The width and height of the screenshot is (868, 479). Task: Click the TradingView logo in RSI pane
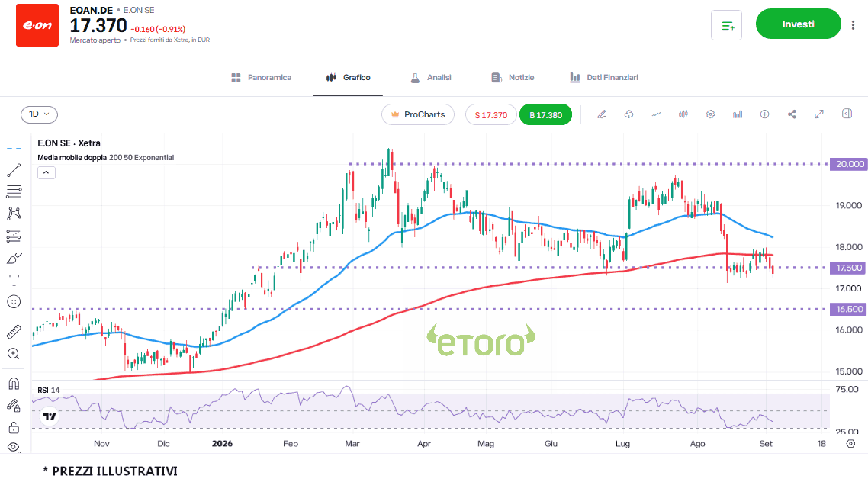[x=50, y=416]
